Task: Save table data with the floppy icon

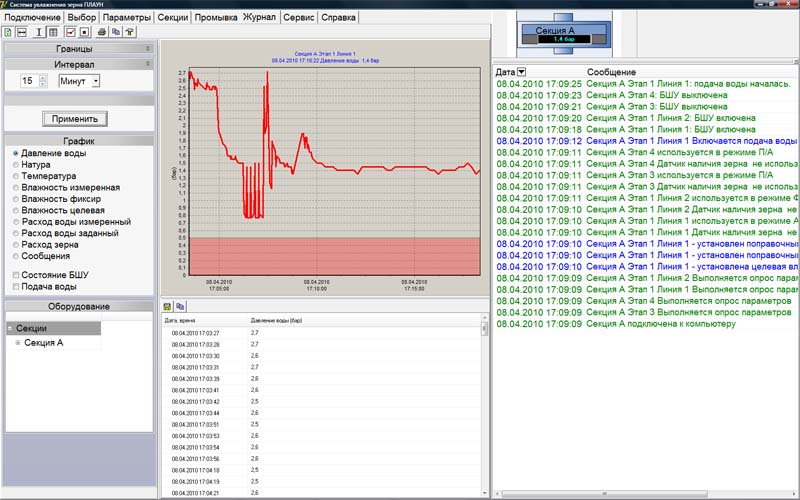Action: tap(167, 306)
